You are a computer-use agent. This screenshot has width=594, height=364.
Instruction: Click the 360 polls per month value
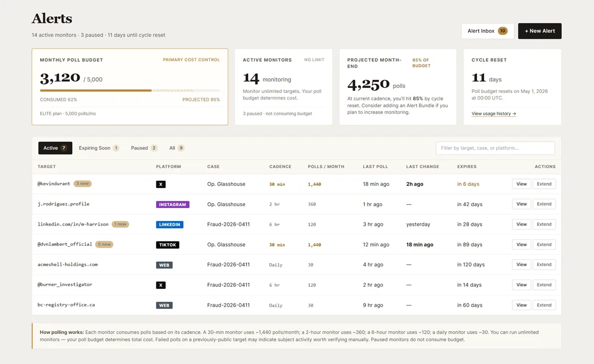[312, 204]
